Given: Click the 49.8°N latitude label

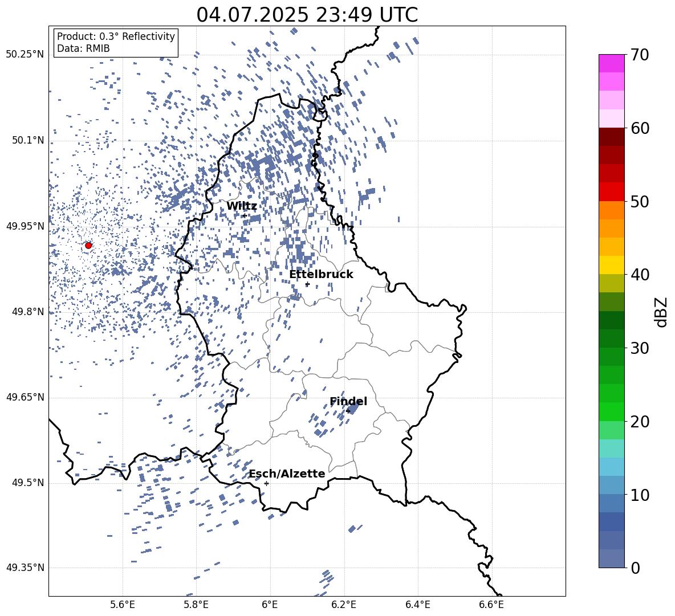Looking at the screenshot, I should click(x=28, y=312).
